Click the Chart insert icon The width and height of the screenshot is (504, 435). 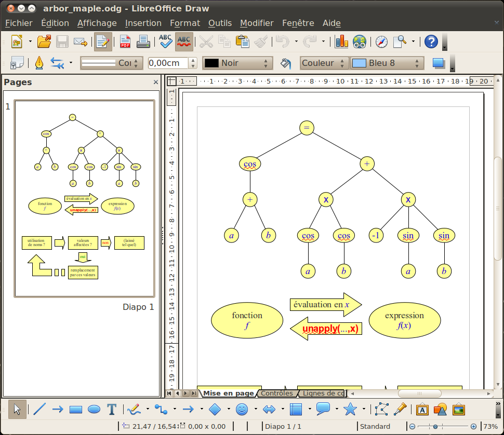pos(341,42)
